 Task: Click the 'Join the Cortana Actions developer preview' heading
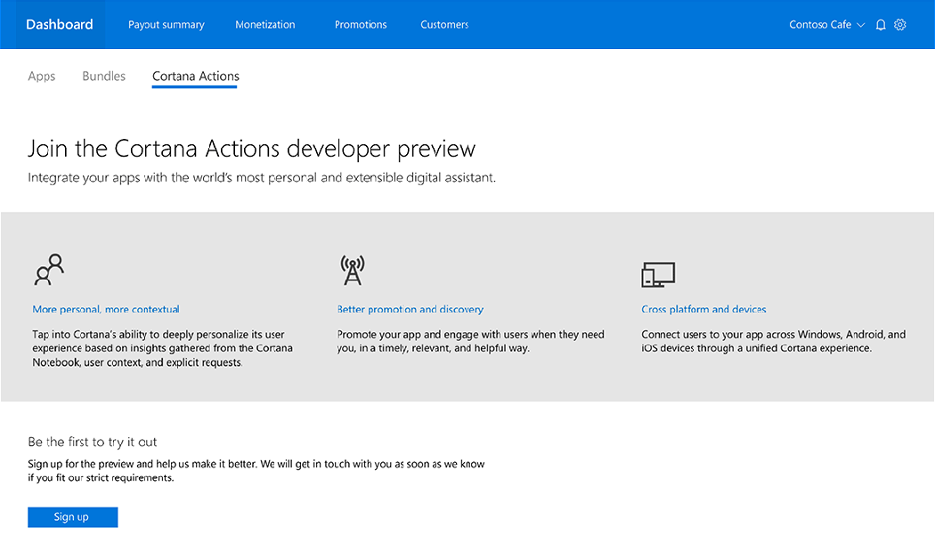[252, 149]
